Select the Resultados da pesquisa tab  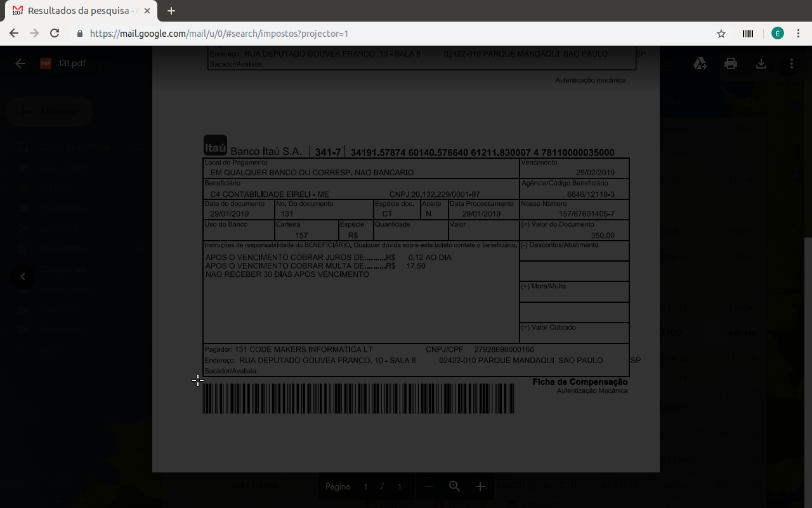coord(76,10)
